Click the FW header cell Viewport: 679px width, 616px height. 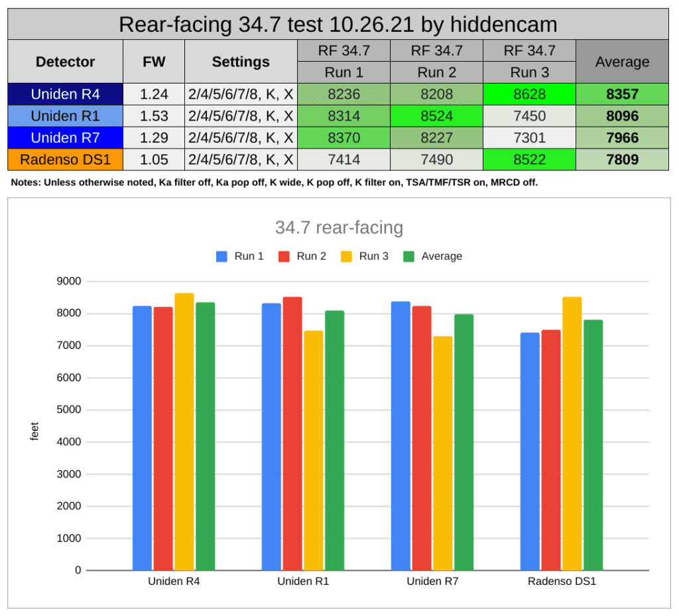coord(154,61)
